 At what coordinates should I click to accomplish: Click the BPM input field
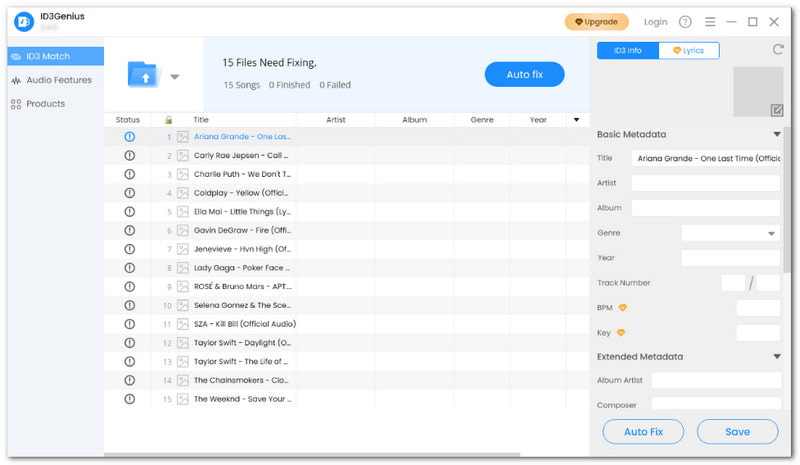pos(758,308)
